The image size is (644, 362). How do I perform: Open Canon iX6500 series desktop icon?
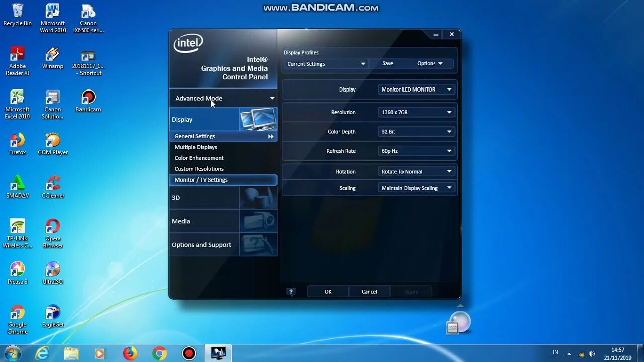pyautogui.click(x=88, y=18)
